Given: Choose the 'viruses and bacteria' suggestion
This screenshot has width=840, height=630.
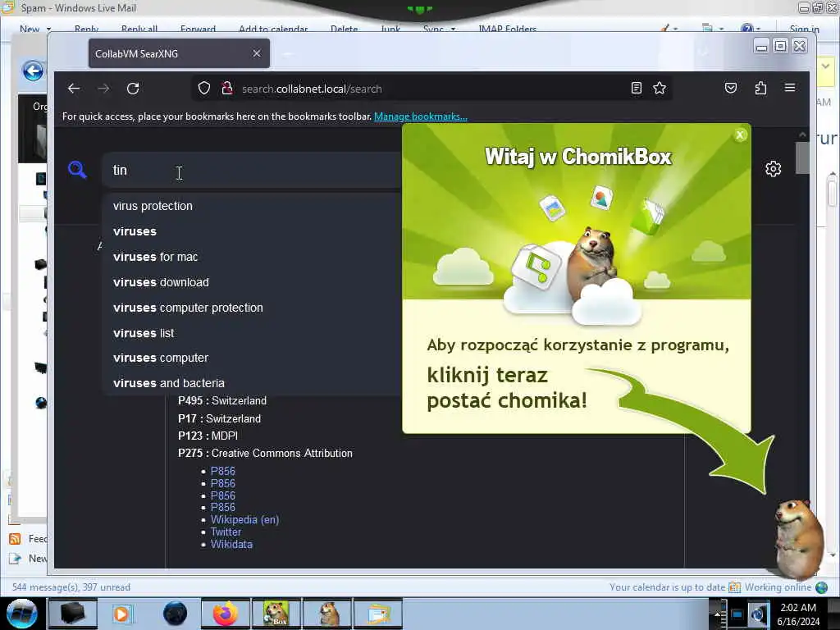Looking at the screenshot, I should (x=169, y=383).
